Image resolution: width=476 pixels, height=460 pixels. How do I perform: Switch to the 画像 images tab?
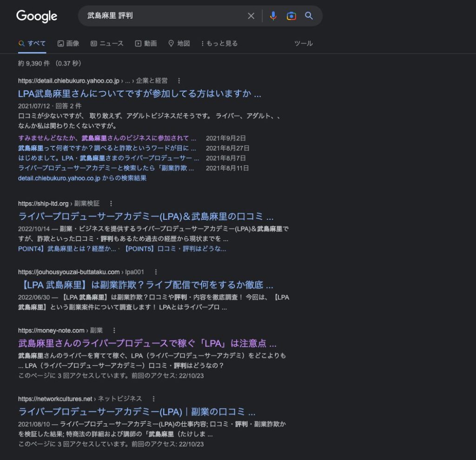[68, 43]
